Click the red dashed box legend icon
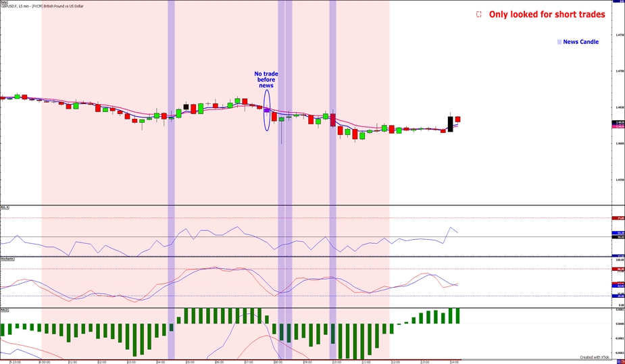This screenshot has width=625, height=364. (x=478, y=14)
